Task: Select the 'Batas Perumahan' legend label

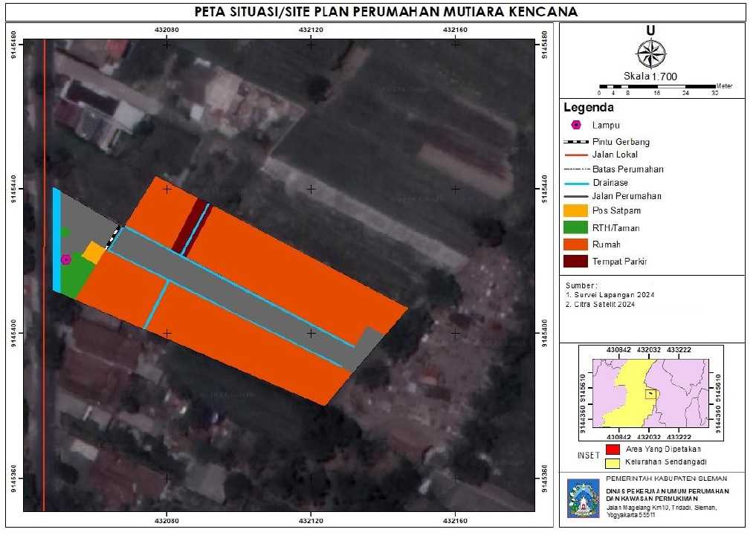Action: coord(628,169)
